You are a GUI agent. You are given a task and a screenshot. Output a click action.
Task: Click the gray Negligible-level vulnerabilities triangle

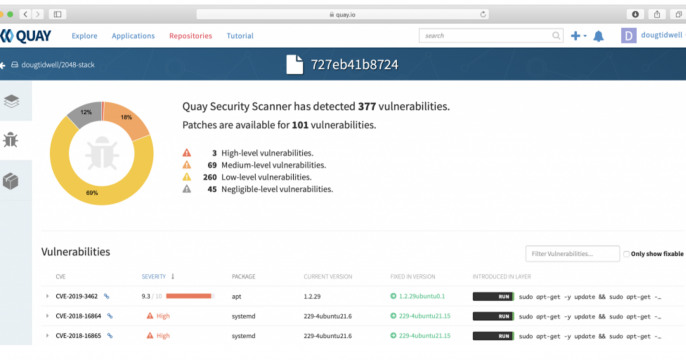click(187, 189)
